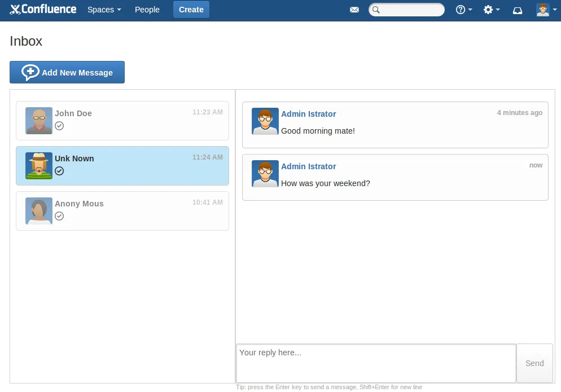Click the 11:24 AM timestamp
Screen dimensions: 561x392
click(208, 157)
